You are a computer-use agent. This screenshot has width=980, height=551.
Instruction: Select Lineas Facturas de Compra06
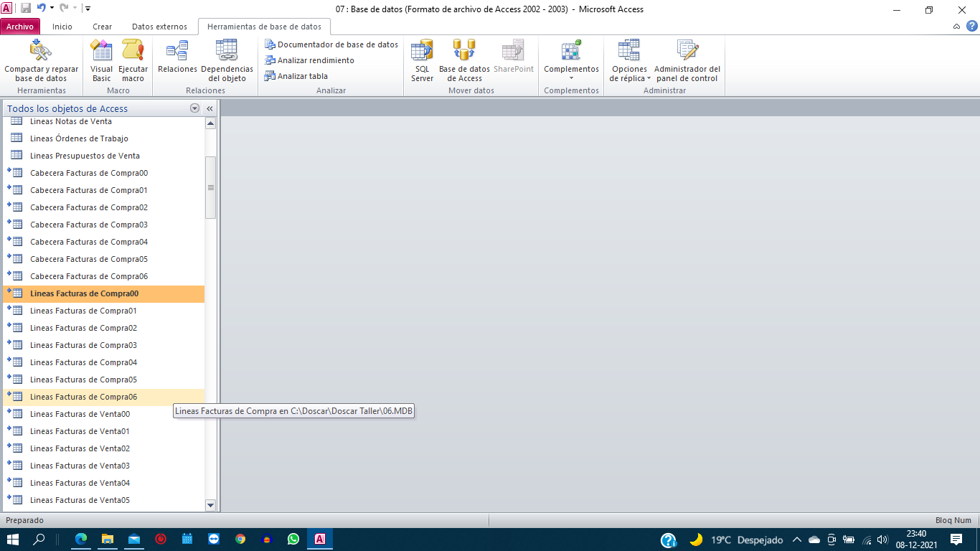[x=103, y=397]
